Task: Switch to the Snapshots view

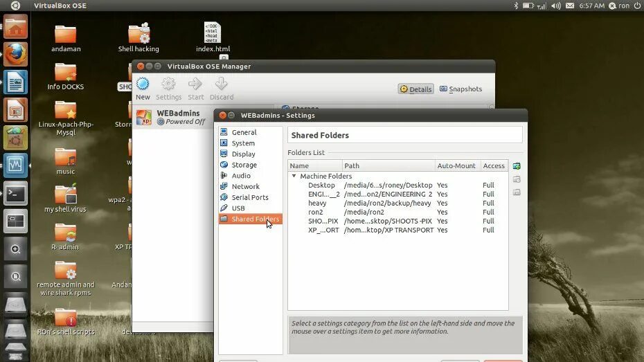Action: click(460, 89)
